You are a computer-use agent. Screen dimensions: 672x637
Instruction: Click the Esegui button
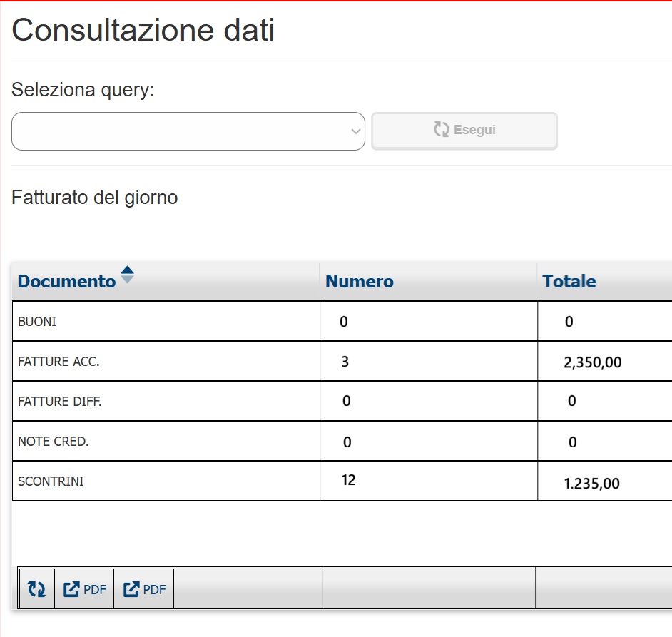click(x=464, y=131)
